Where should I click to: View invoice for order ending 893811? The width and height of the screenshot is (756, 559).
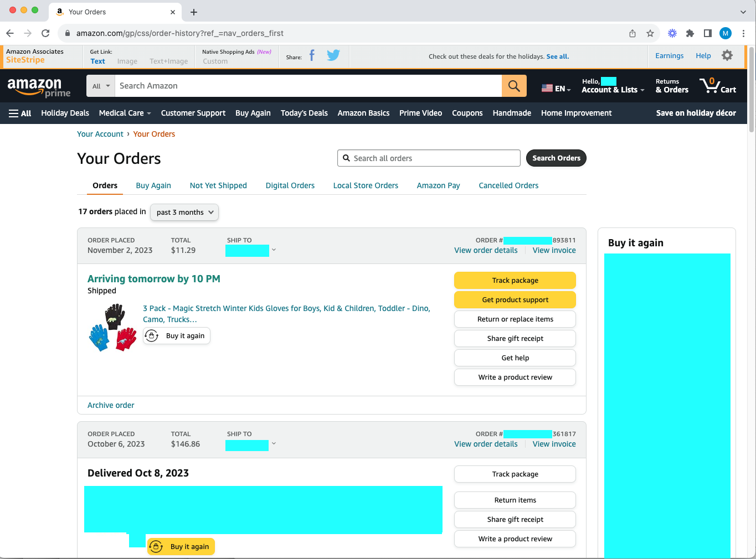coord(554,250)
